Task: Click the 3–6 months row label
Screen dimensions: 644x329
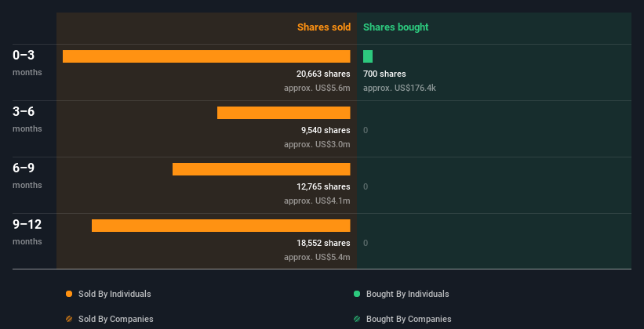Action: tap(27, 119)
